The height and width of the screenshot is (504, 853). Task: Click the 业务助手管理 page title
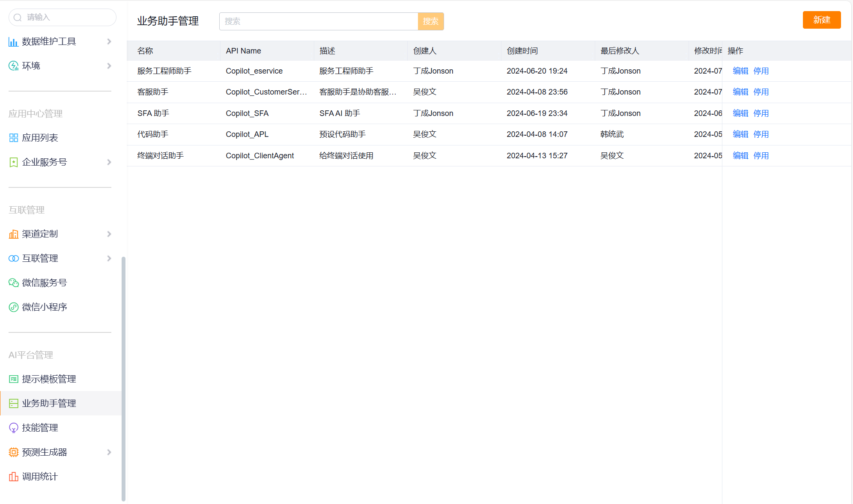tap(168, 21)
